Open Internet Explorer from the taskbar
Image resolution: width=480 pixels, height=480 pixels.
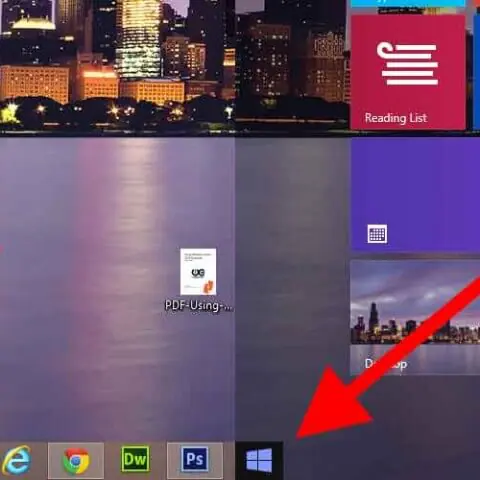pos(16,460)
